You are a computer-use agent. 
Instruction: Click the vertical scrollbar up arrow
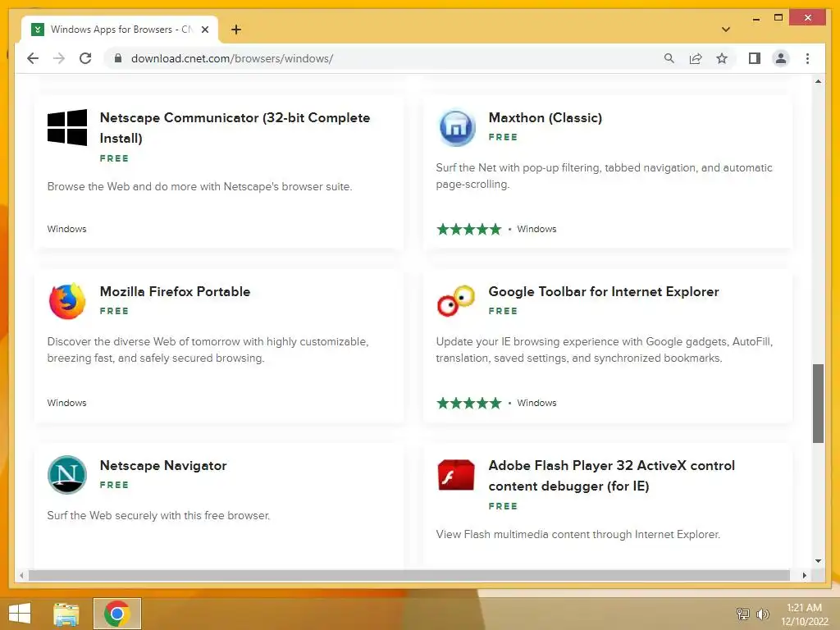pos(818,81)
